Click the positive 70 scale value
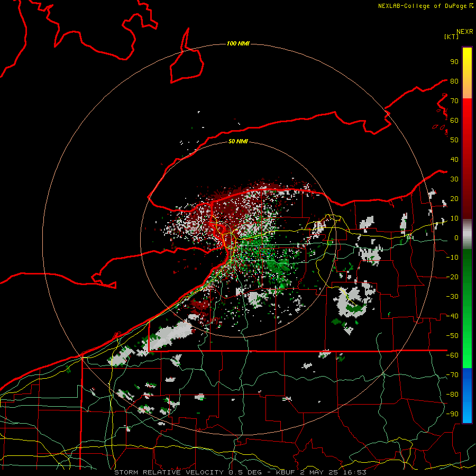 click(x=454, y=101)
